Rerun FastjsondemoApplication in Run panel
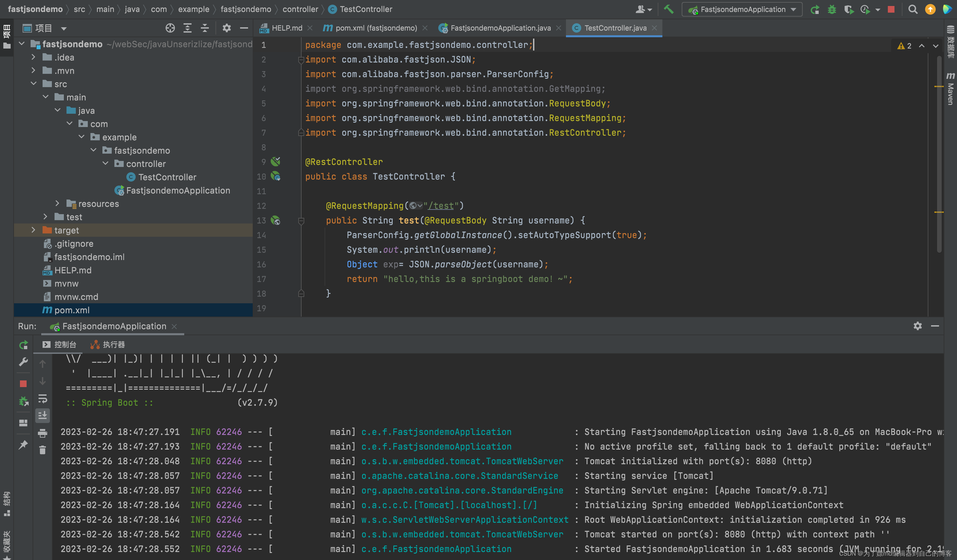 [23, 345]
